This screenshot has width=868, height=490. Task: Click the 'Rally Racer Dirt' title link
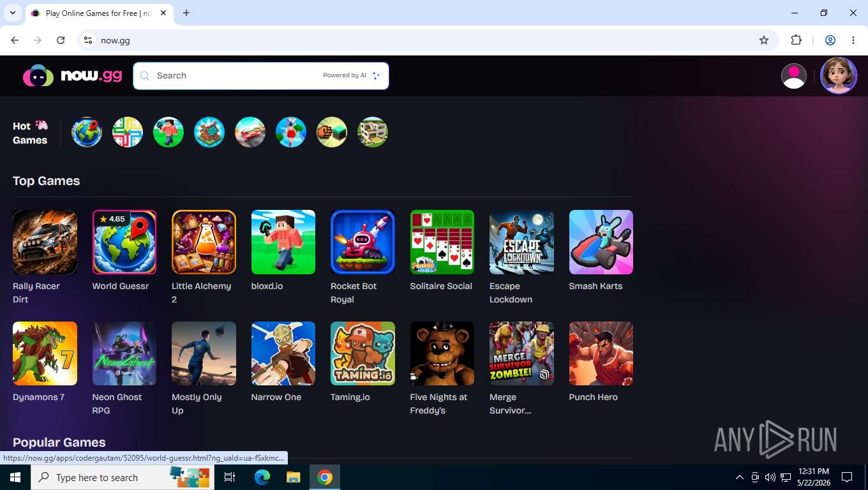pos(36,292)
